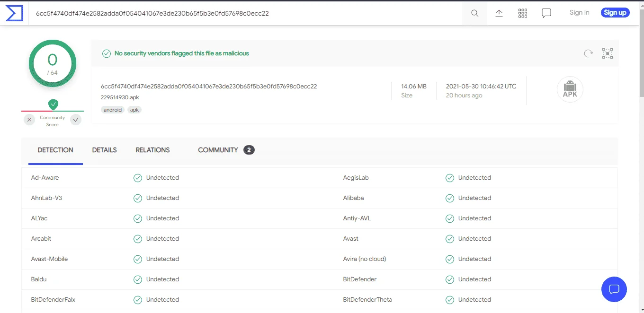Click the search magnifier icon
The width and height of the screenshot is (644, 313).
point(474,13)
